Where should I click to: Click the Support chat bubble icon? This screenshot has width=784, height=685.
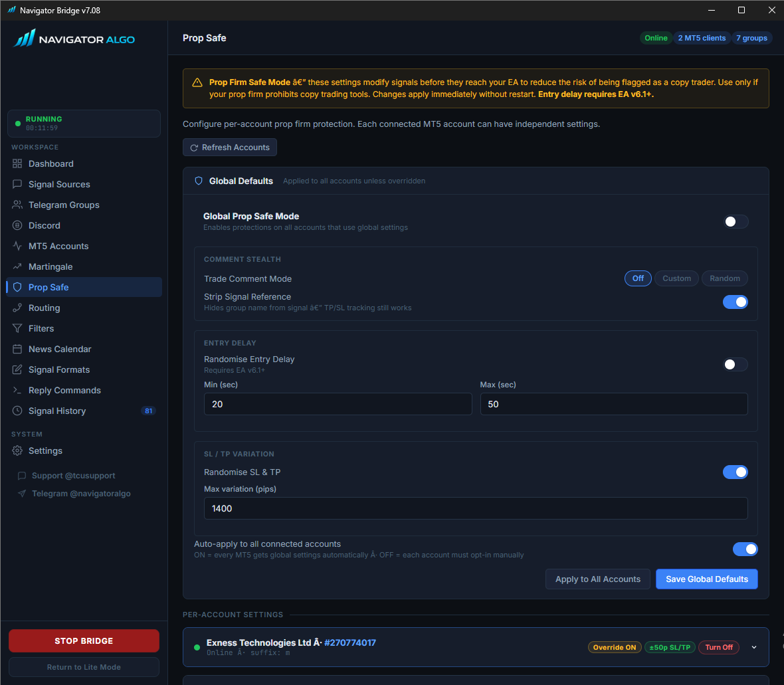pos(21,476)
